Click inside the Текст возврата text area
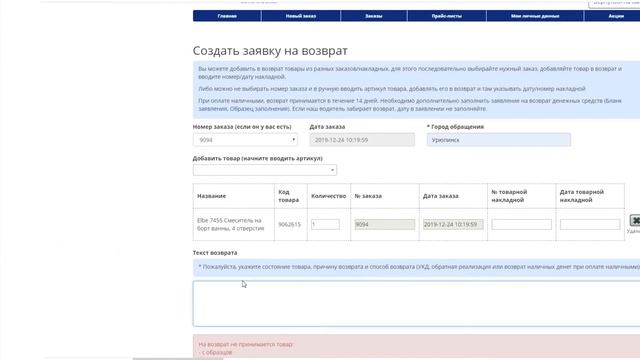640x360 pixels. [x=416, y=303]
